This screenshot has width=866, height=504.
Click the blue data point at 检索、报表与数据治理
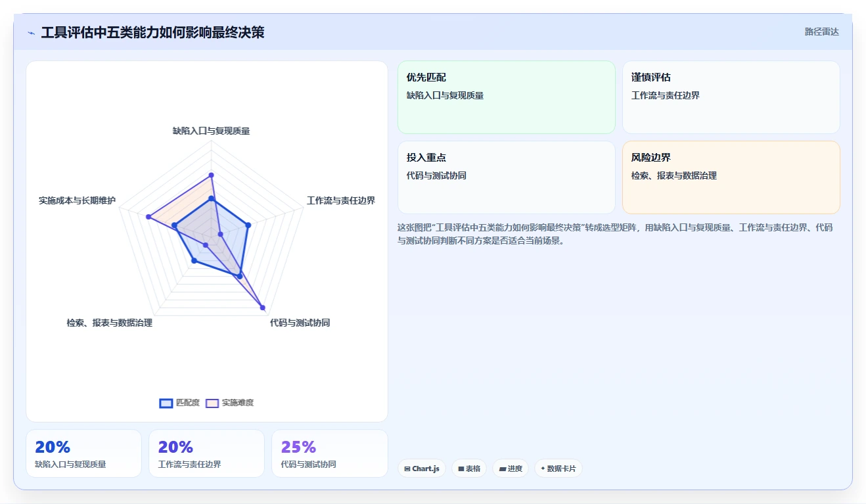(x=193, y=261)
